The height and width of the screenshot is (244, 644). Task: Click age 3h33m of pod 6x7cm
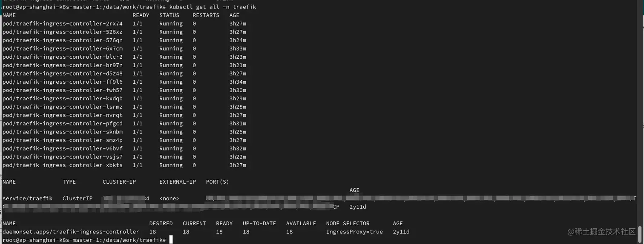click(238, 48)
